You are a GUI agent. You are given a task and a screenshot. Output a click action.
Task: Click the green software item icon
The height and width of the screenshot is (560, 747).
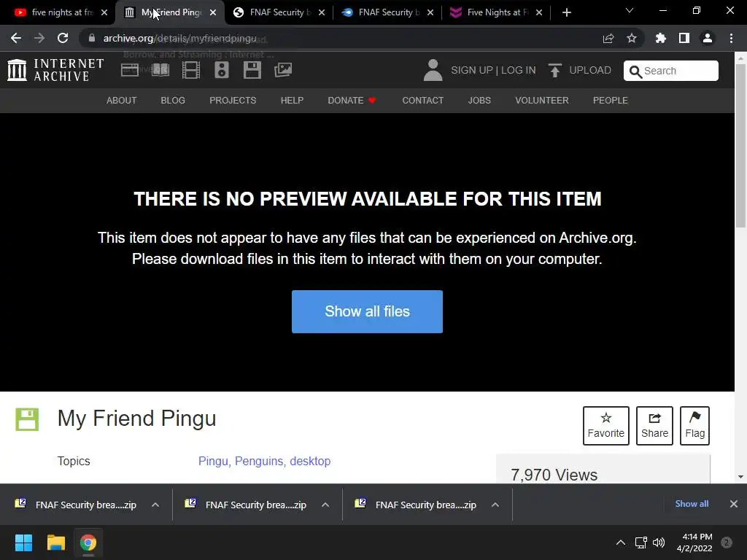(x=27, y=419)
